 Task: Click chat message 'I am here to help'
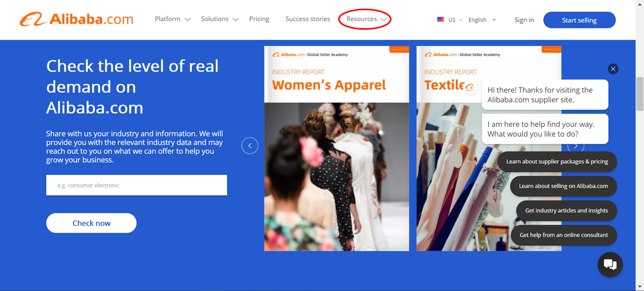[545, 129]
